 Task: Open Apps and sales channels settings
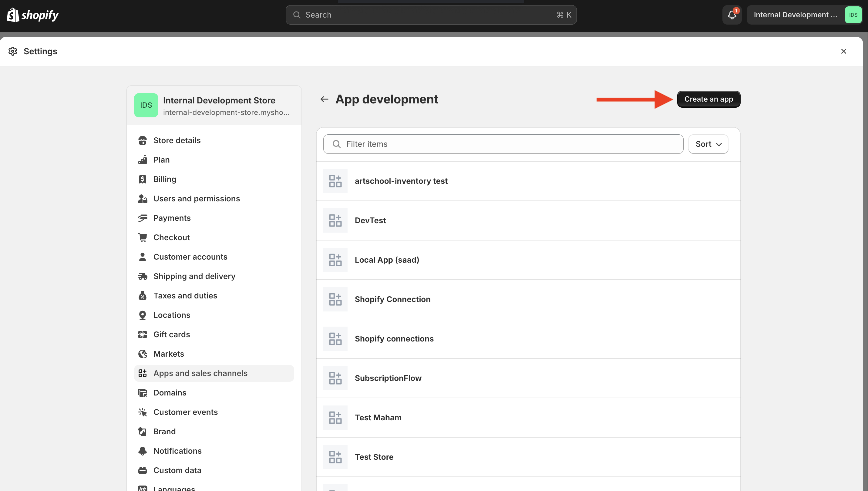(x=200, y=373)
